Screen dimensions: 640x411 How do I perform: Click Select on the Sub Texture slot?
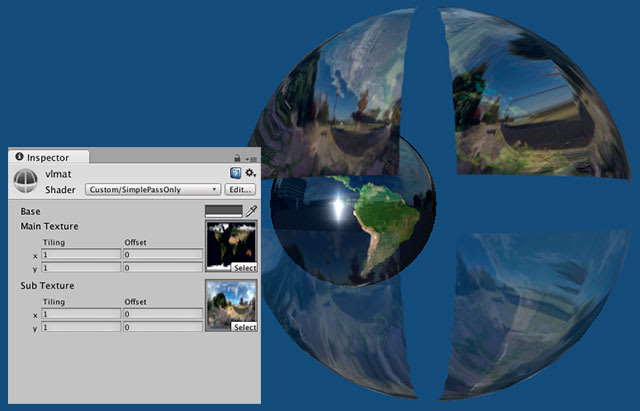[x=244, y=327]
